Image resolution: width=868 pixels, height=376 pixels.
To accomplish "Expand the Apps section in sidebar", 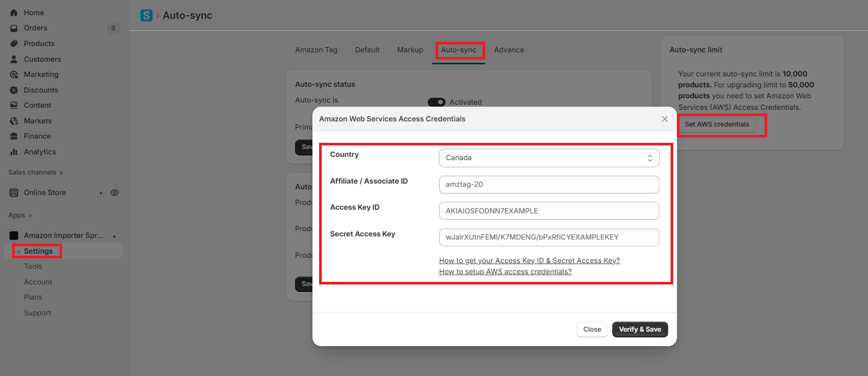I will [x=20, y=215].
